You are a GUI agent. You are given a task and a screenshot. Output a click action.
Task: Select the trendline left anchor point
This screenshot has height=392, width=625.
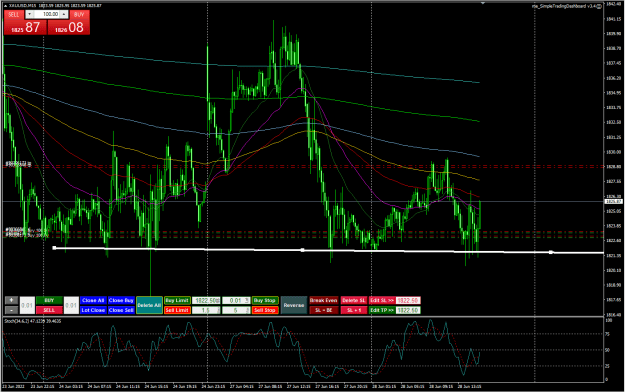pos(54,248)
